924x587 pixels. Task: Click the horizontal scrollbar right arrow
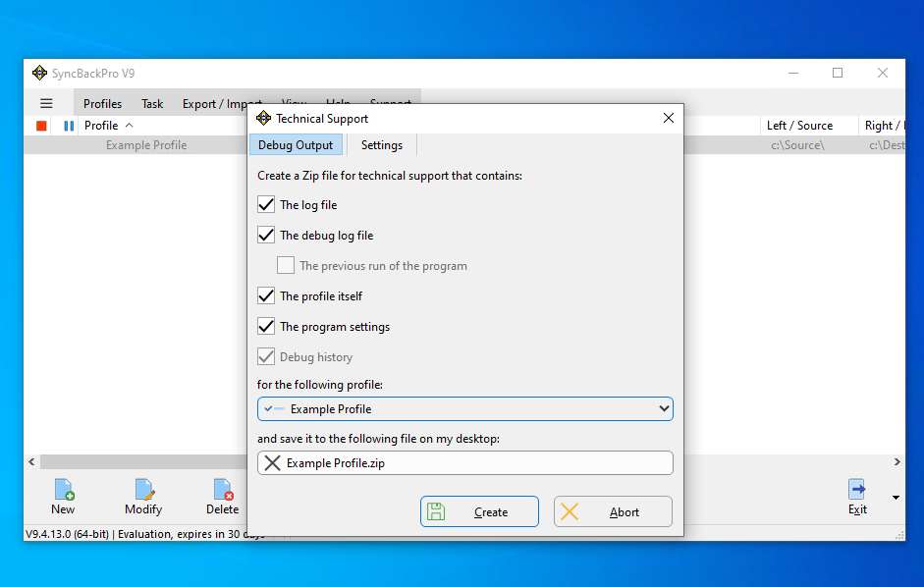click(897, 462)
